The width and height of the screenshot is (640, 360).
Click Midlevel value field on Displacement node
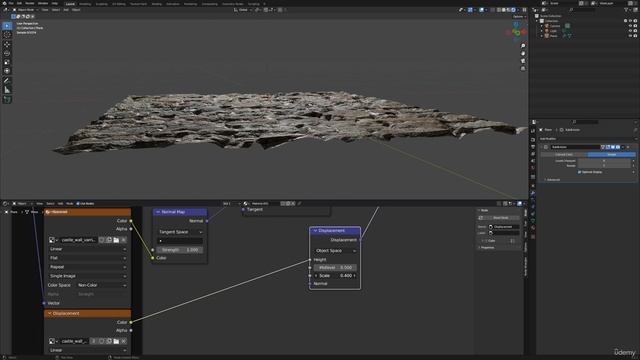pyautogui.click(x=335, y=268)
